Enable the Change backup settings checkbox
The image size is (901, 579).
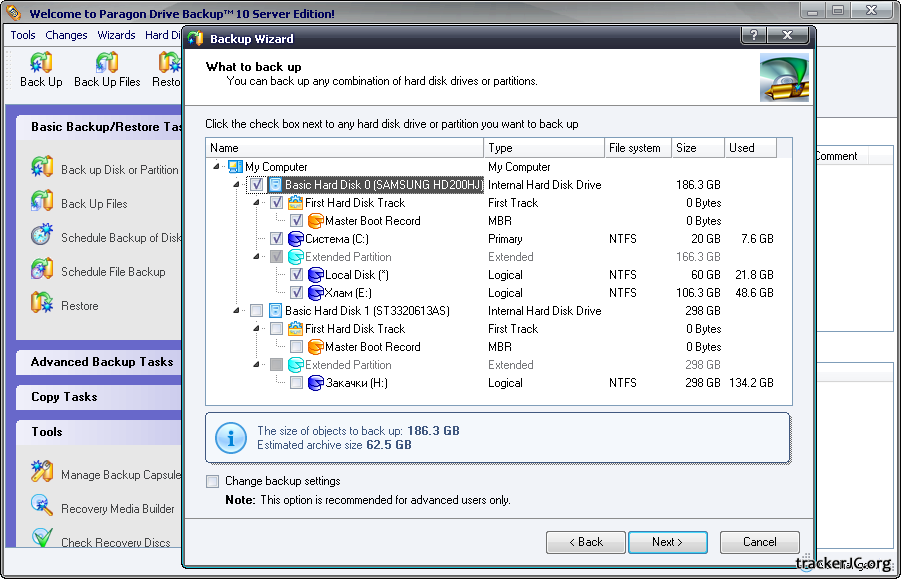pos(212,481)
